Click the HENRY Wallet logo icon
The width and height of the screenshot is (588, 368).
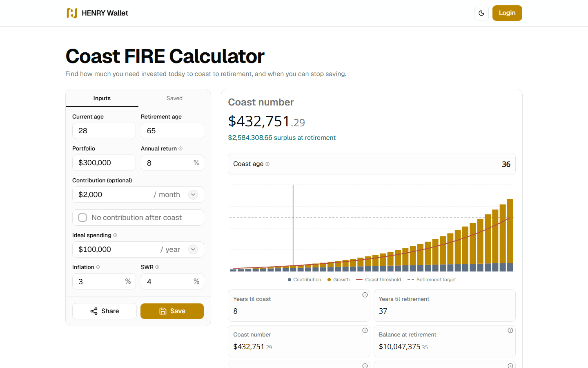pyautogui.click(x=72, y=13)
